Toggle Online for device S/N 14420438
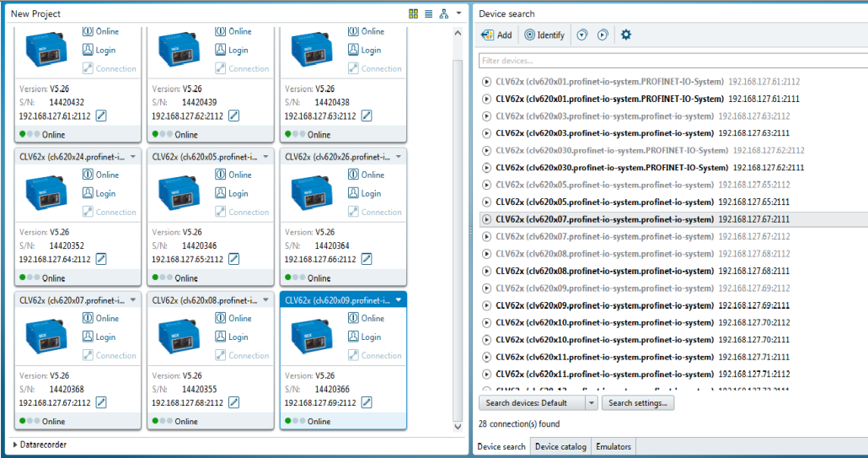This screenshot has width=868, height=458. click(x=367, y=31)
